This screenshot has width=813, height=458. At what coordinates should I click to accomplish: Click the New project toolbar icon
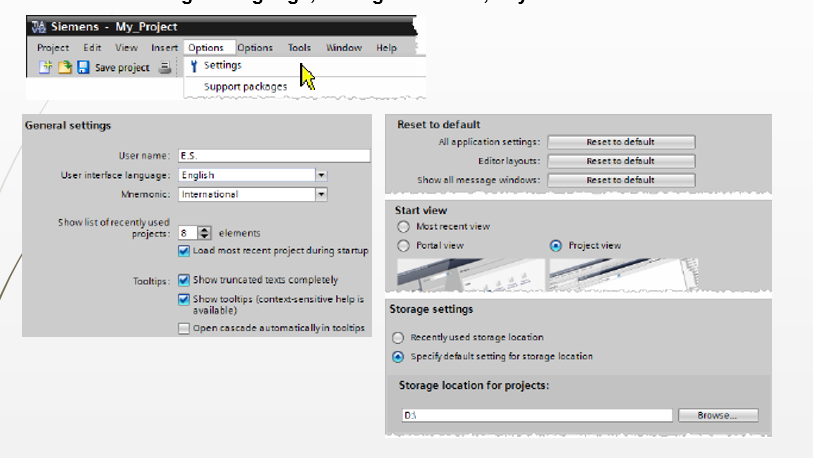(x=46, y=67)
